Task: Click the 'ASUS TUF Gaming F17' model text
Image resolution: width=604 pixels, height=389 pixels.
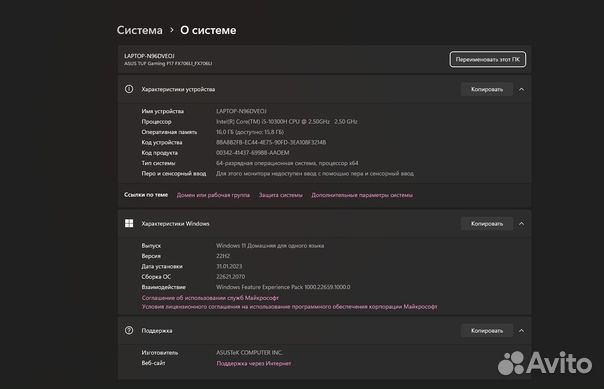Action: pos(168,64)
